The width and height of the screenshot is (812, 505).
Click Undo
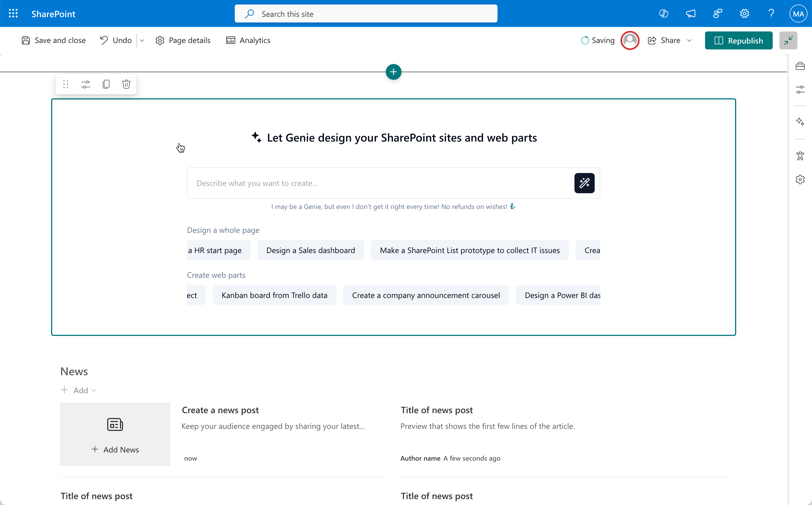(x=116, y=40)
